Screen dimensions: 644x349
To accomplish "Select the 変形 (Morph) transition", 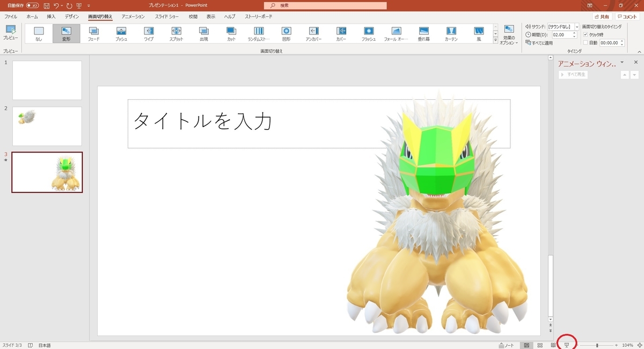I will coord(67,33).
